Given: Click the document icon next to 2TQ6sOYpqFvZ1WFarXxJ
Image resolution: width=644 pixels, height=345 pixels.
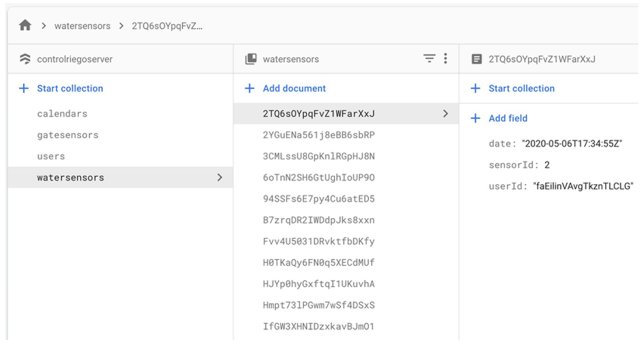Looking at the screenshot, I should (476, 59).
